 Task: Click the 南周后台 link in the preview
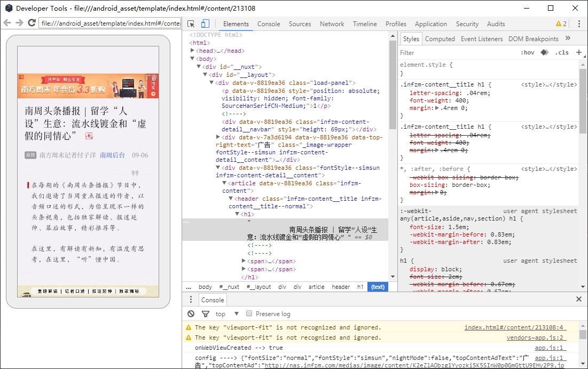[x=112, y=155]
